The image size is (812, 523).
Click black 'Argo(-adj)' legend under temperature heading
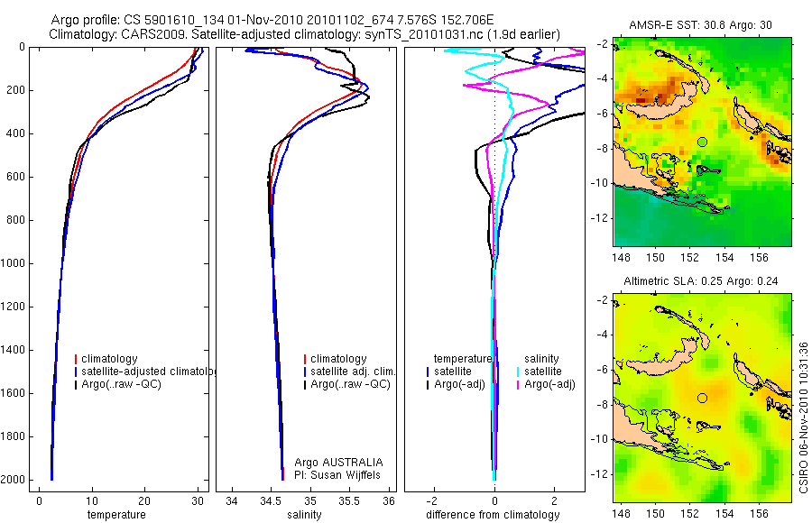click(456, 384)
